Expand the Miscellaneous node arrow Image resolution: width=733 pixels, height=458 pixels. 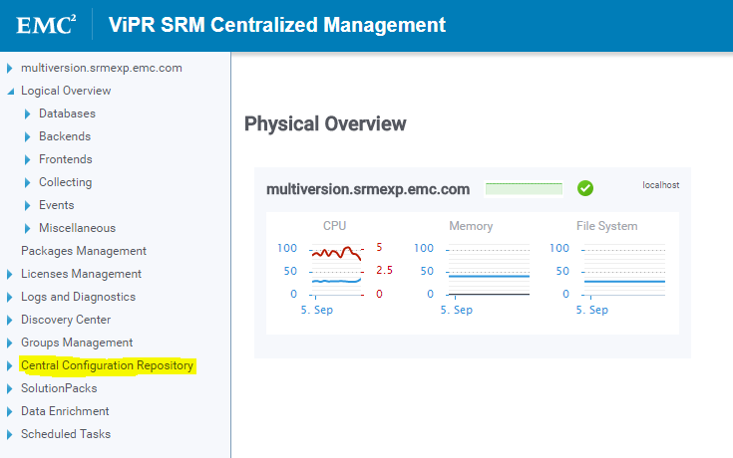pos(27,229)
